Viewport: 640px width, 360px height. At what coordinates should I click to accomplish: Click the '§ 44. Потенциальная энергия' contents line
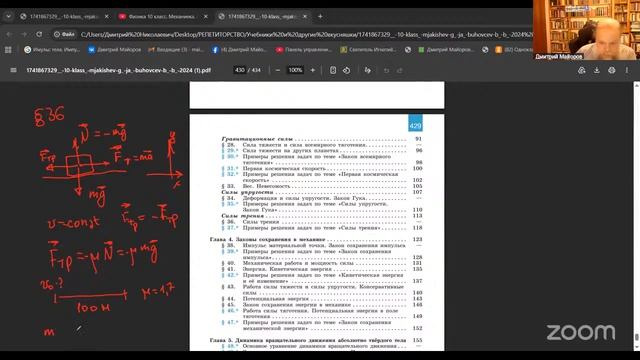322,299
